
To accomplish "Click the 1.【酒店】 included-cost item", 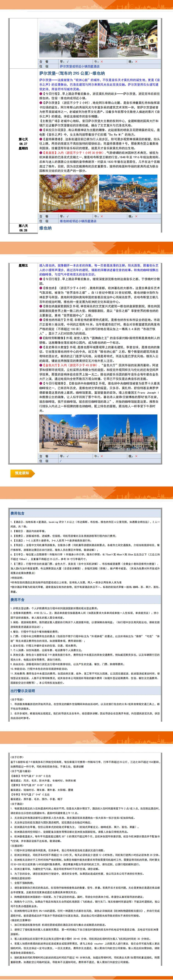I will [86, 524].
